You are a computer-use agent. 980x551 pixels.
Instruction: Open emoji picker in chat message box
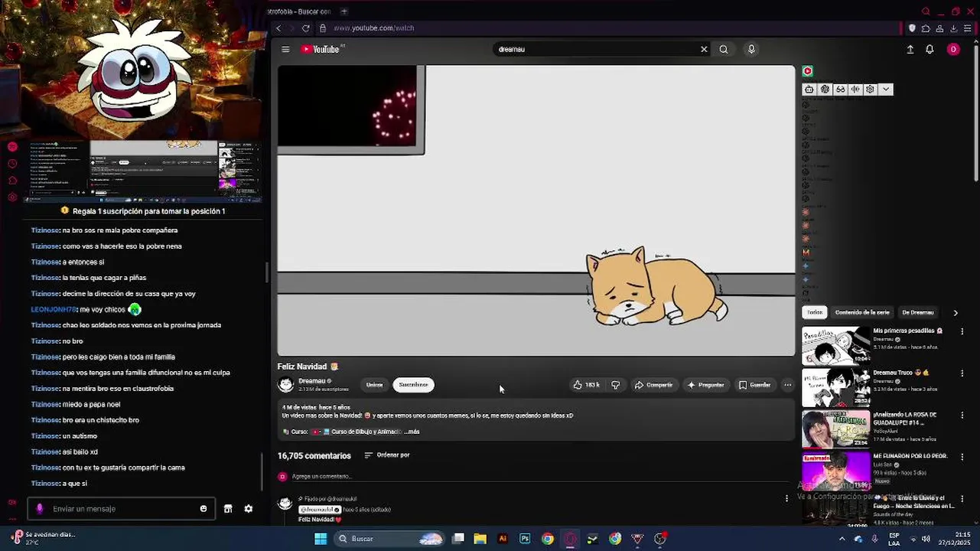203,509
